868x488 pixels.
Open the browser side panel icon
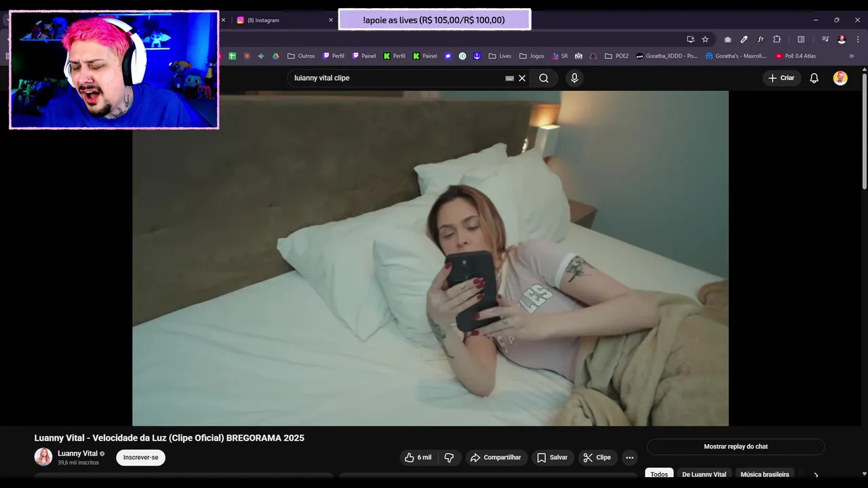tap(801, 39)
